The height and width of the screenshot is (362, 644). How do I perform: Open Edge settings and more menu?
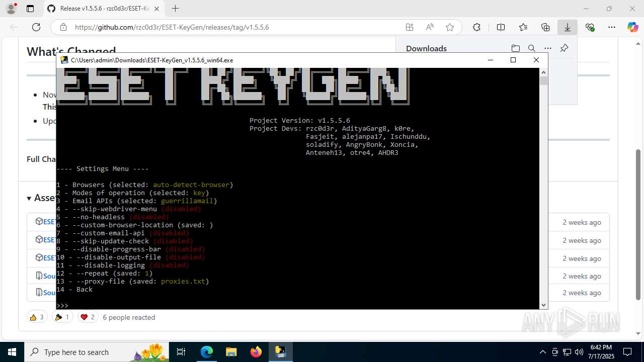click(x=612, y=27)
